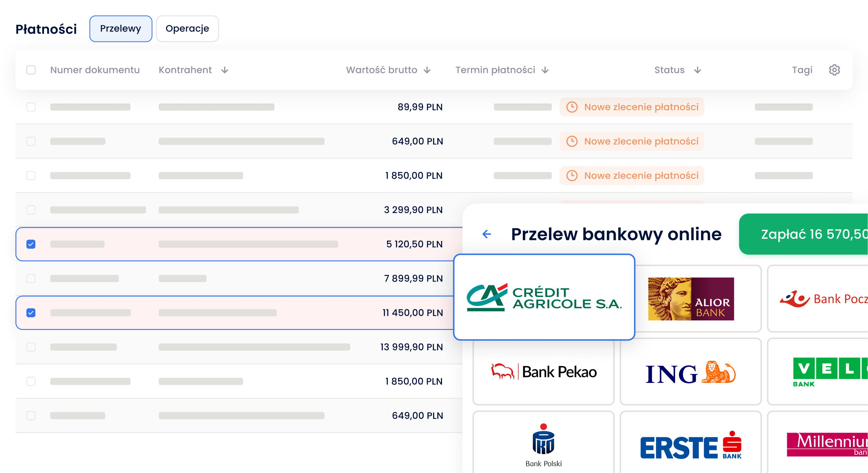The image size is (868, 473).
Task: Switch to the Przelewy tab
Action: pyautogui.click(x=121, y=29)
